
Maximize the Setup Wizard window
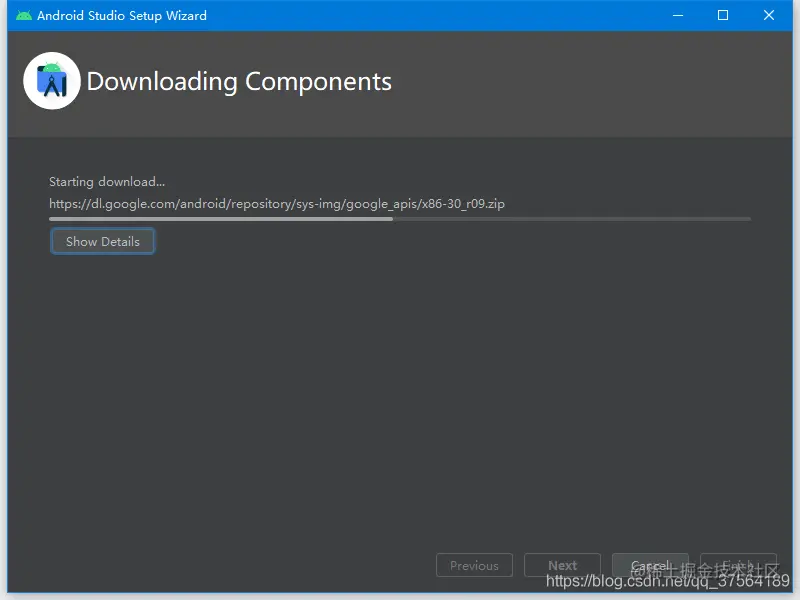[x=723, y=15]
